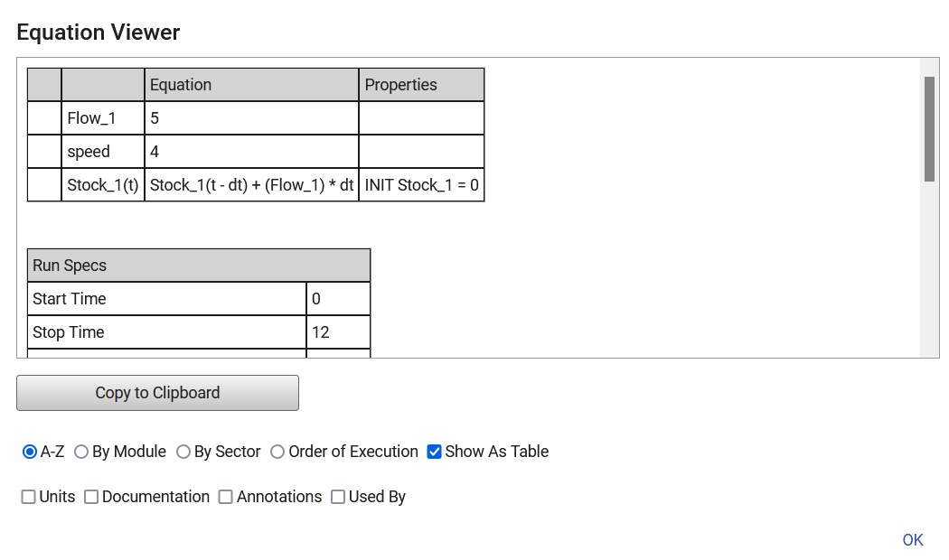The width and height of the screenshot is (949, 560).
Task: Click the Properties column header
Action: click(421, 85)
